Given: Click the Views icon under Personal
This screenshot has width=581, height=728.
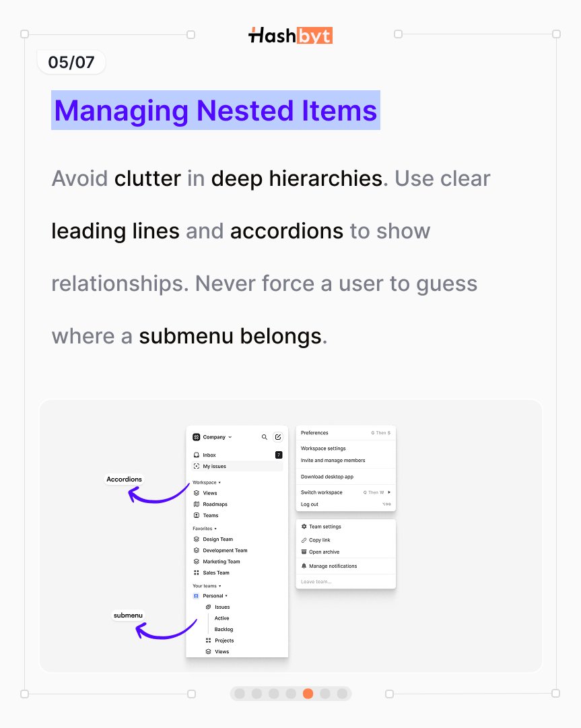Looking at the screenshot, I should (x=208, y=651).
